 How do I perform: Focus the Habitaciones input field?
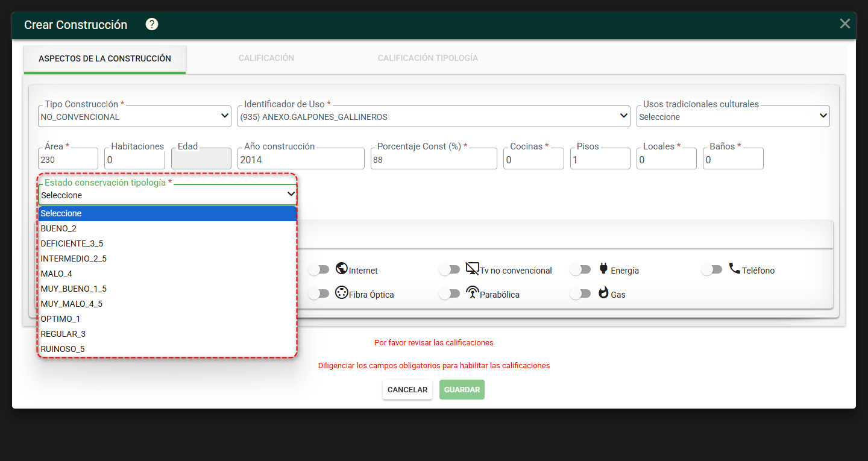pos(134,158)
